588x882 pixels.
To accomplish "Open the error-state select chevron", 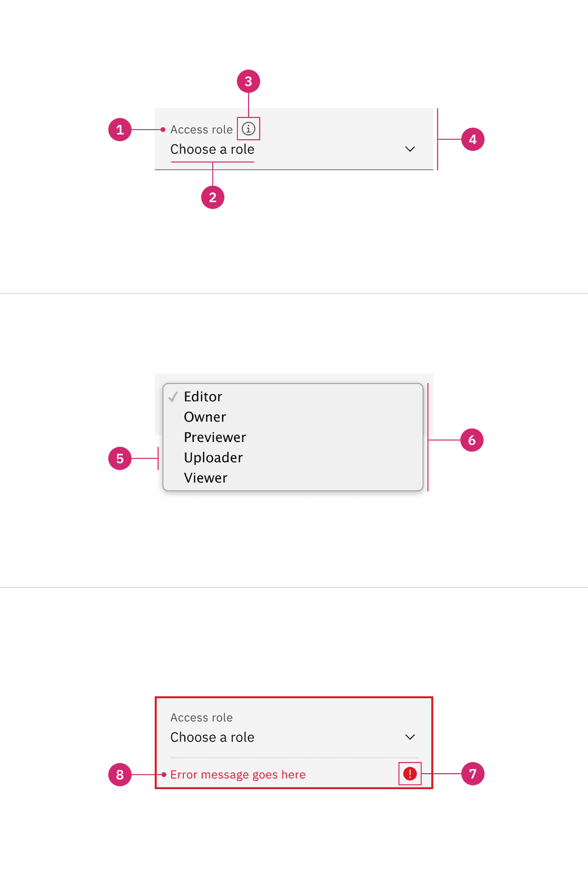I will (410, 737).
